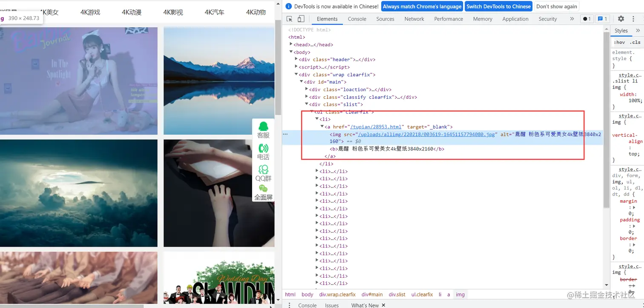Click the info icon in the language banner
The image size is (644, 308).
click(288, 6)
